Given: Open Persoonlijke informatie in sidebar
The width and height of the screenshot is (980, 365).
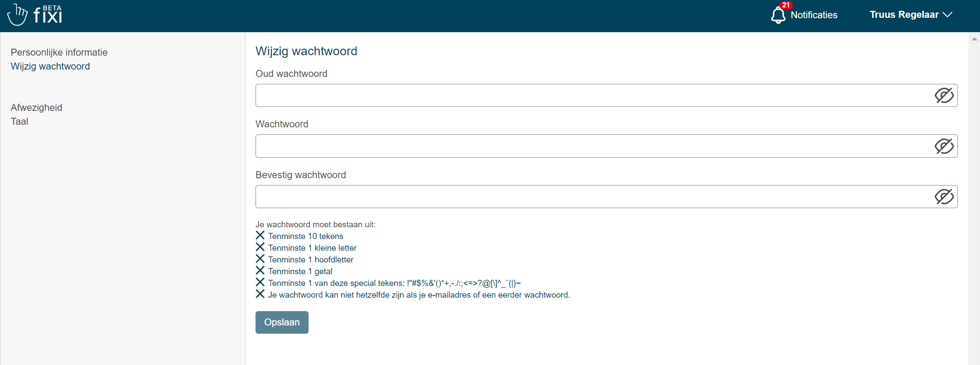Looking at the screenshot, I should [x=59, y=52].
